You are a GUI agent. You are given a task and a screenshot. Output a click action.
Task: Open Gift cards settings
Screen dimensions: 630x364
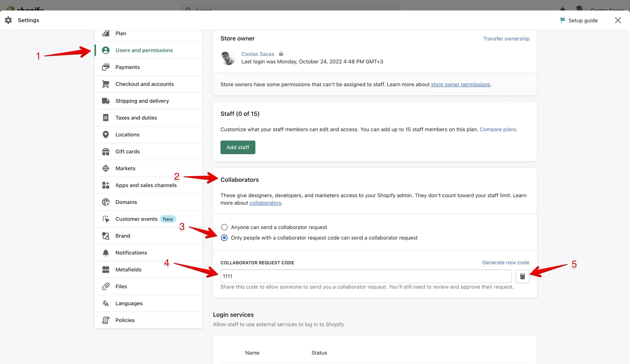point(149,152)
